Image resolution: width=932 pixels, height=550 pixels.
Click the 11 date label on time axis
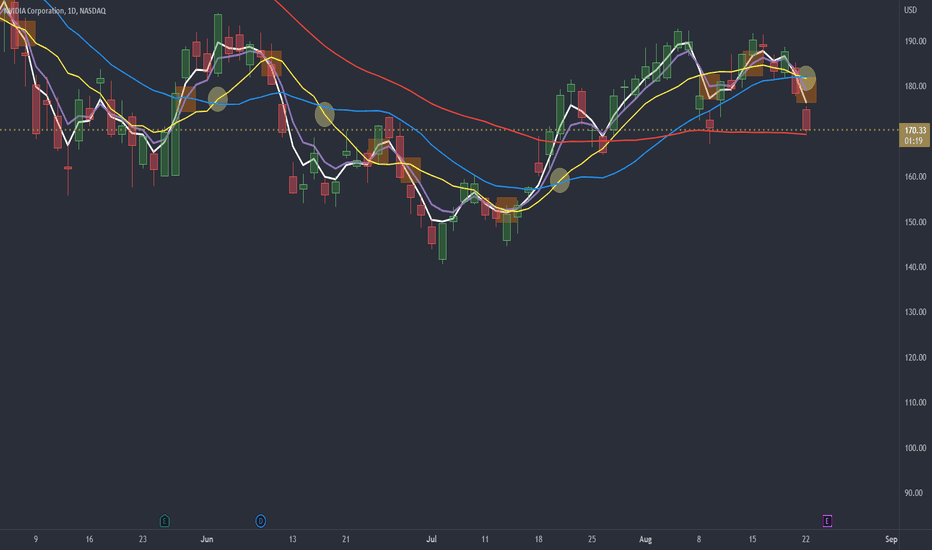point(485,539)
